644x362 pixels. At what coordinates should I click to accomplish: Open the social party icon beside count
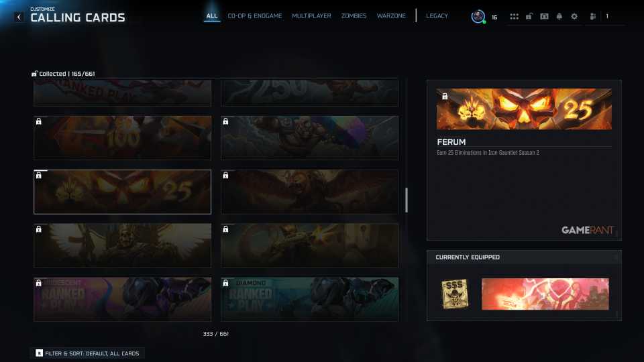(592, 16)
